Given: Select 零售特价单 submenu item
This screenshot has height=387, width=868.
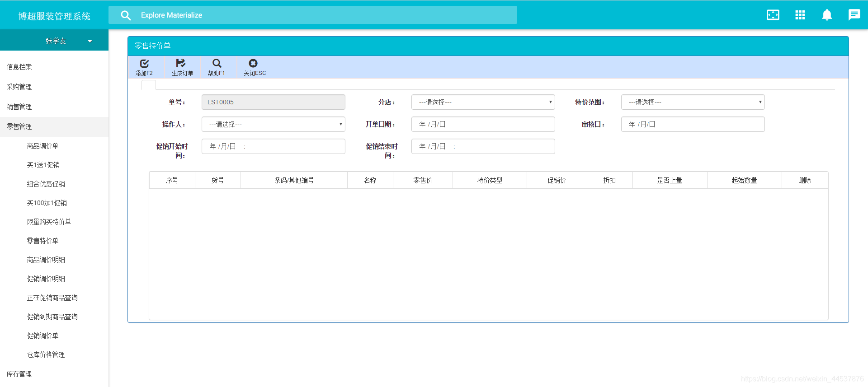Looking at the screenshot, I should click(42, 241).
